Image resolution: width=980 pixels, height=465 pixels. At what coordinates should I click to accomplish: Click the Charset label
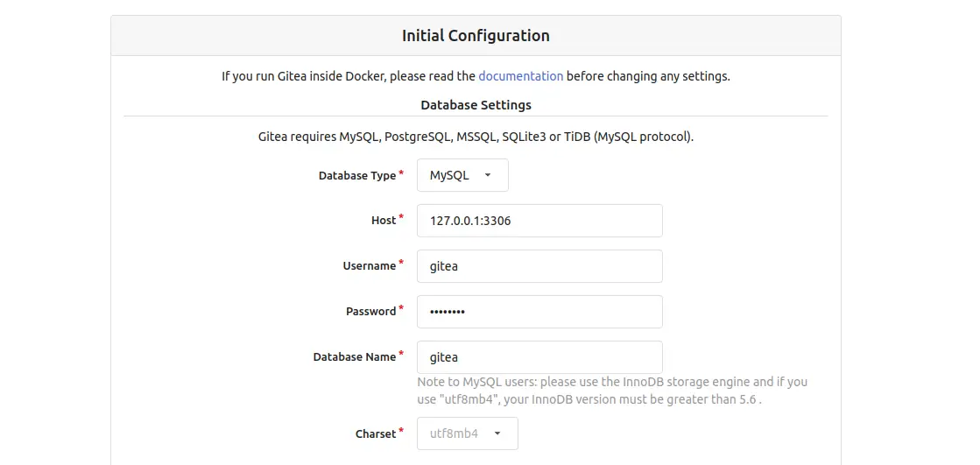tap(376, 433)
